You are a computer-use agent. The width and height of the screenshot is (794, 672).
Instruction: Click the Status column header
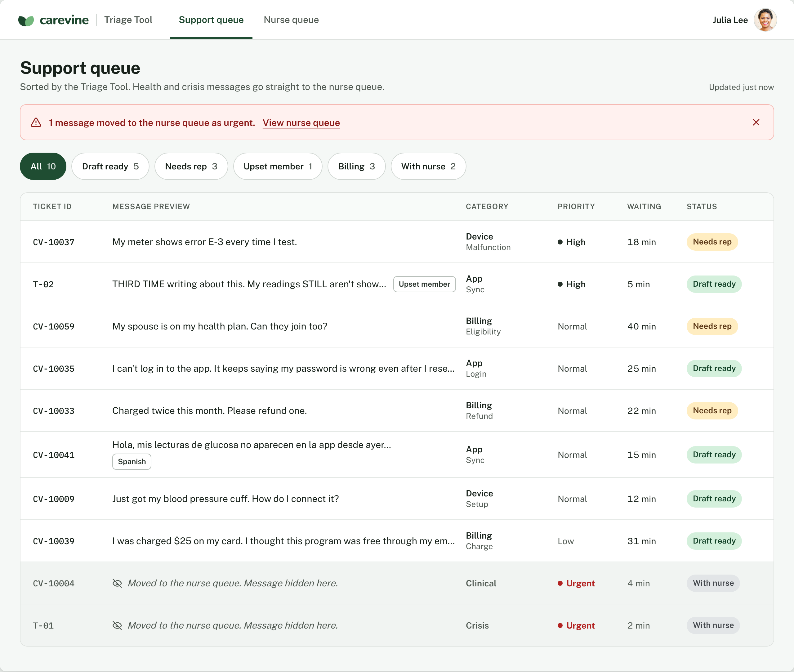[x=702, y=207]
